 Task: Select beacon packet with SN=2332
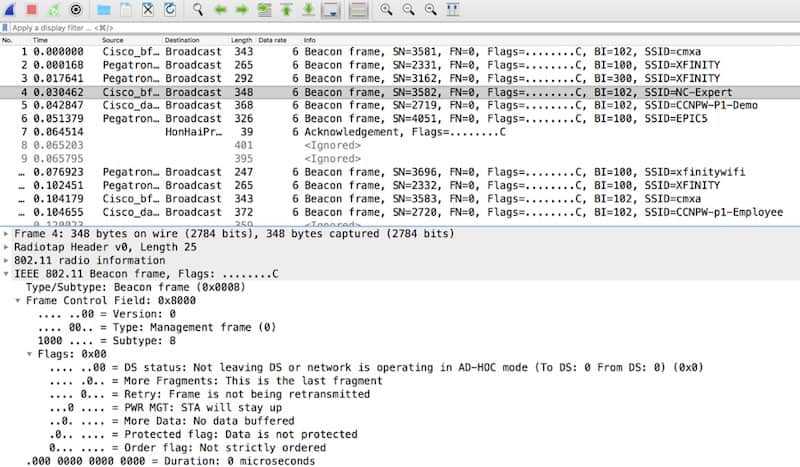[x=400, y=185]
